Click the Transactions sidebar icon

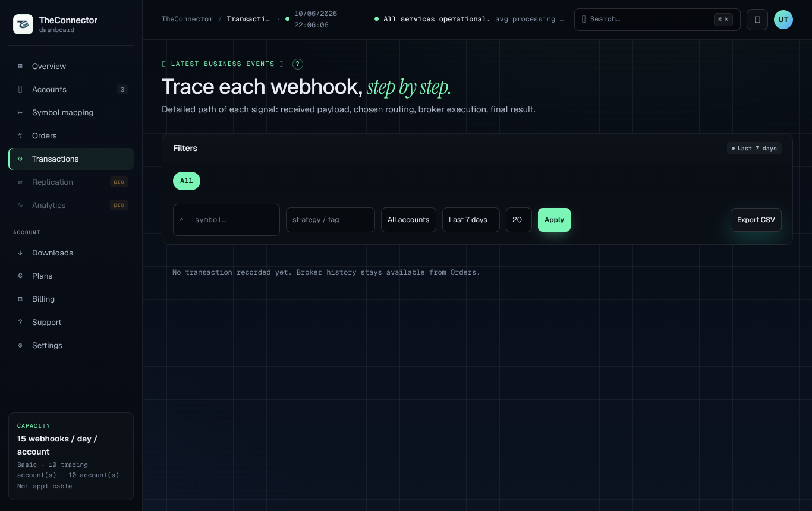pos(20,159)
